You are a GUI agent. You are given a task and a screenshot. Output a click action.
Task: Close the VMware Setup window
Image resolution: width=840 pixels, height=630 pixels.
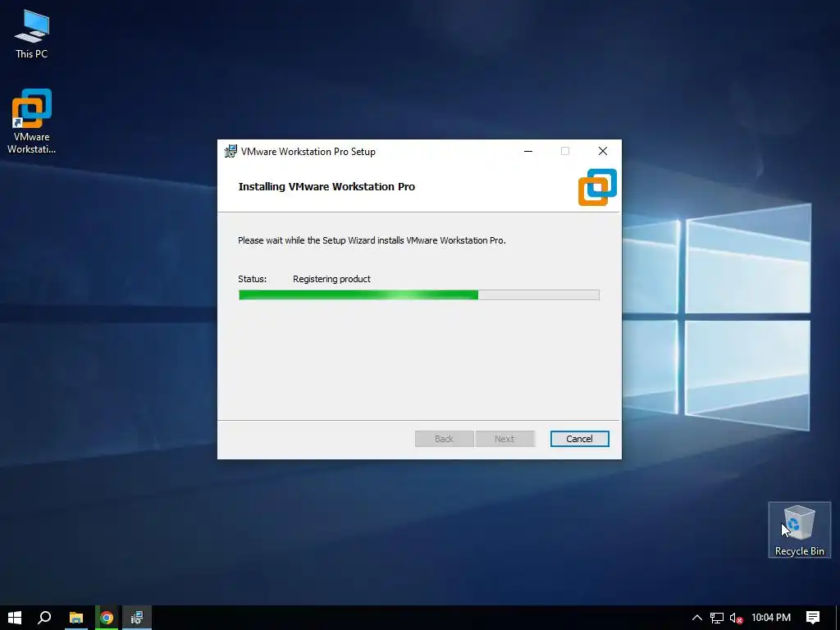(x=603, y=152)
